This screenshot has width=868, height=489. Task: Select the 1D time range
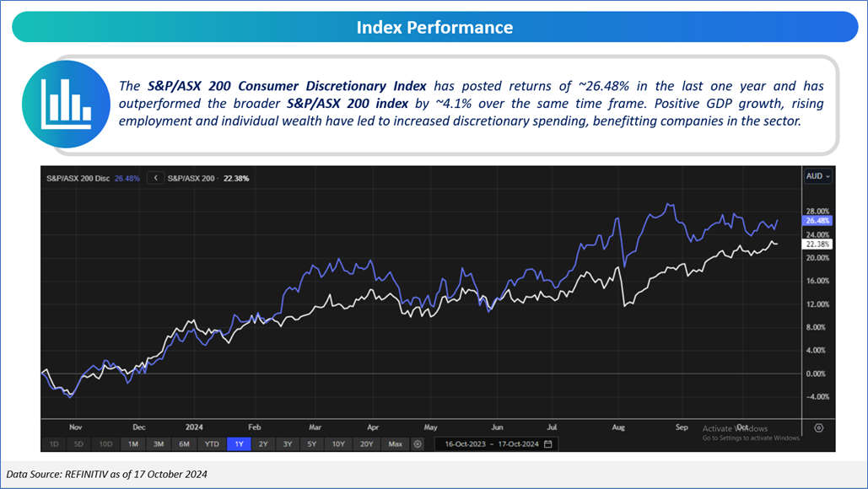(x=54, y=444)
